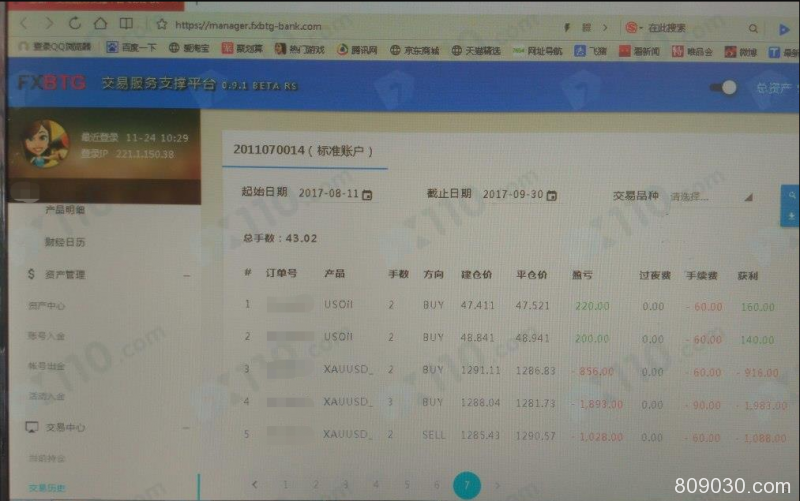Open 资产中心 menu item
Image resolution: width=800 pixels, height=501 pixels.
pyautogui.click(x=46, y=306)
